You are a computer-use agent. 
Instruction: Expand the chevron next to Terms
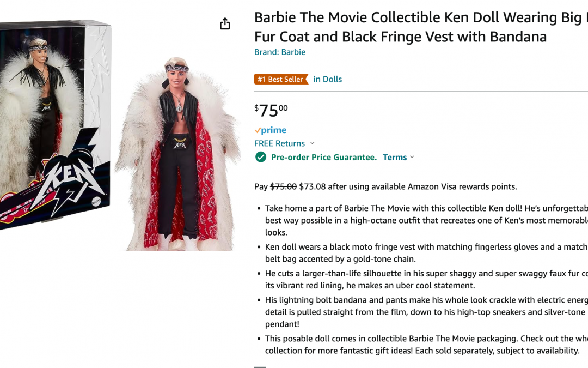coord(412,157)
